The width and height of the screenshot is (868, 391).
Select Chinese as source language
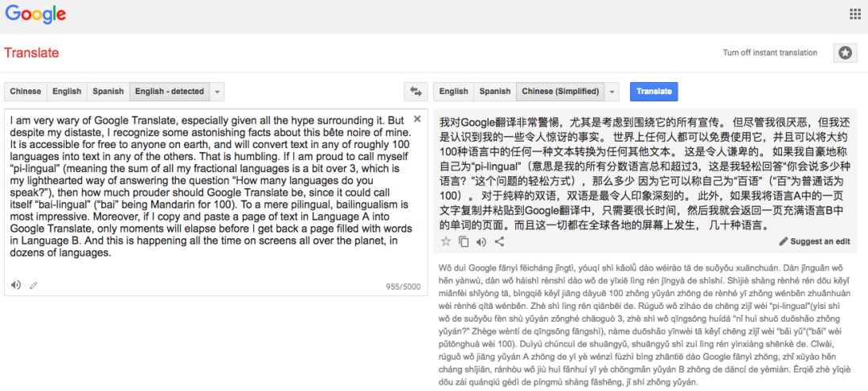pyautogui.click(x=26, y=92)
